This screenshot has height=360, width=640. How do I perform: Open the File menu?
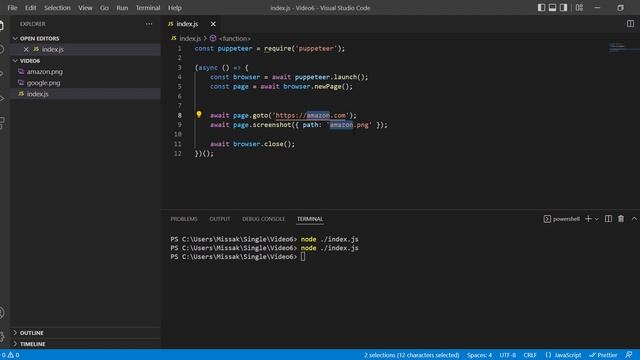point(12,8)
